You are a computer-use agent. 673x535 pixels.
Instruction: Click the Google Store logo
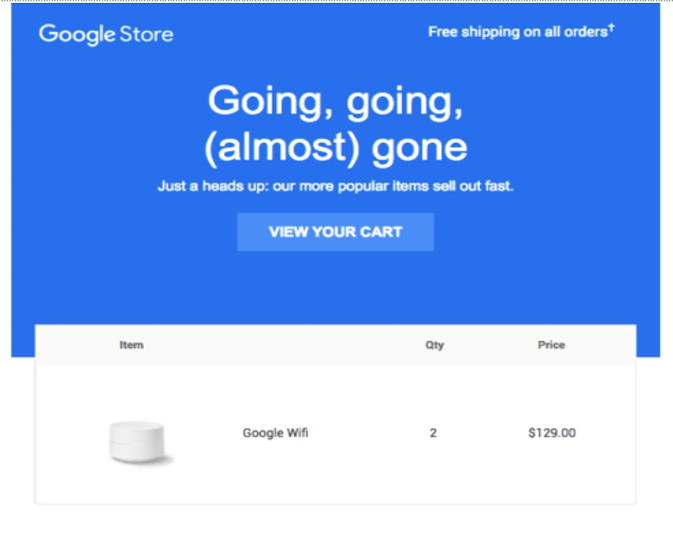click(106, 34)
